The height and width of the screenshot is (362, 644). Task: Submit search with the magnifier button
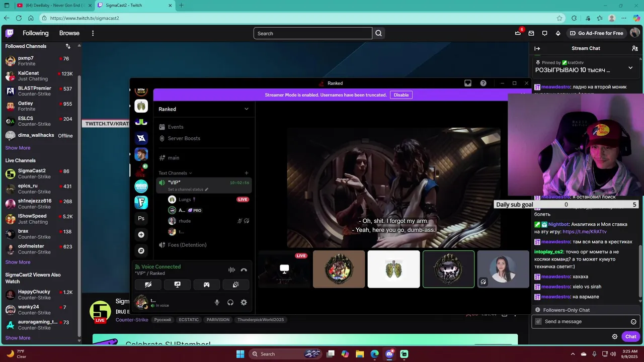click(x=379, y=33)
